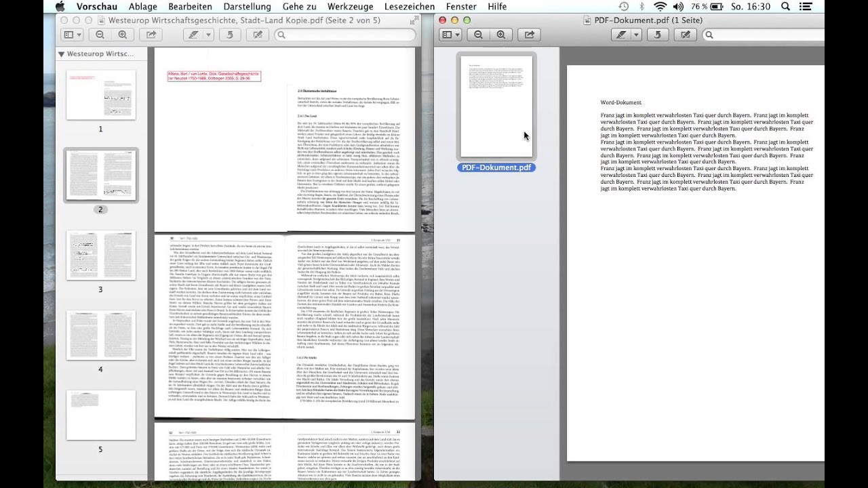Select page 1 thumbnail in sidebar
The height and width of the screenshot is (488, 868).
click(101, 96)
